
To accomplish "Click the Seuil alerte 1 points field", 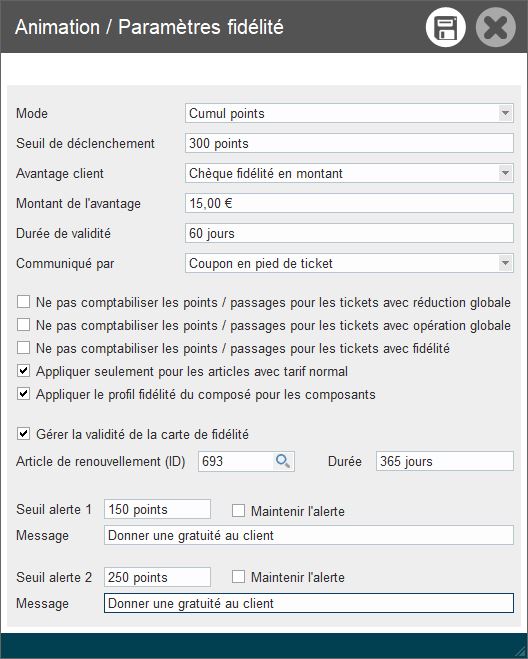I will (157, 509).
